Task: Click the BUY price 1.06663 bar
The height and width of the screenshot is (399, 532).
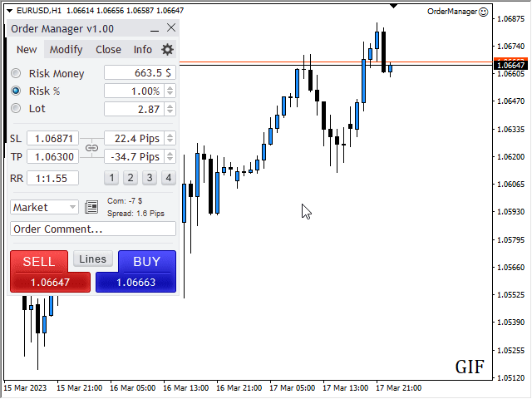Action: (x=135, y=283)
